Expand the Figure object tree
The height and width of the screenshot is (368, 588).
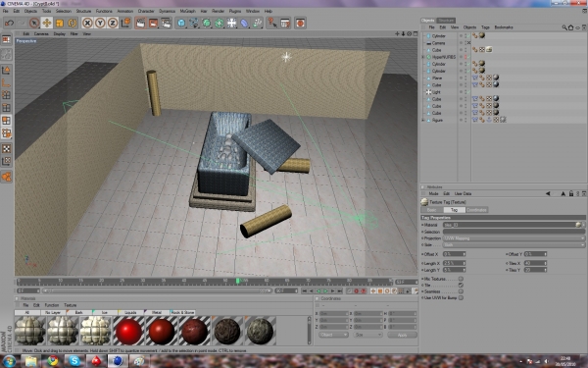423,120
